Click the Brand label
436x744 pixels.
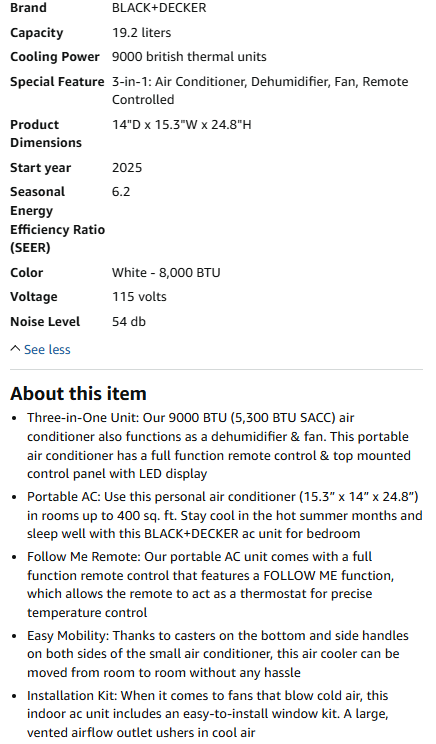coord(28,8)
